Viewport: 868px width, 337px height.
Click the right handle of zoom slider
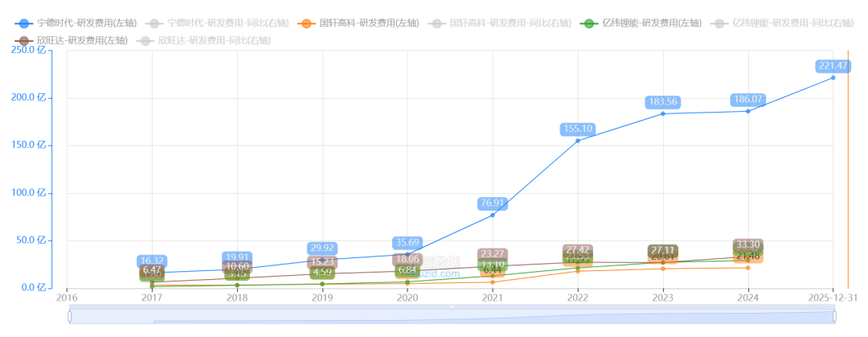(834, 317)
